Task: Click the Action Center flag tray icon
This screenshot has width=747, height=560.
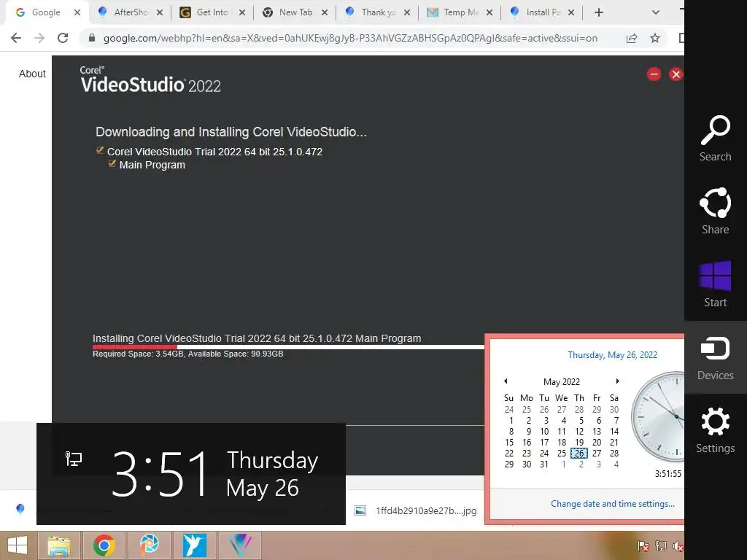Action: (x=643, y=546)
